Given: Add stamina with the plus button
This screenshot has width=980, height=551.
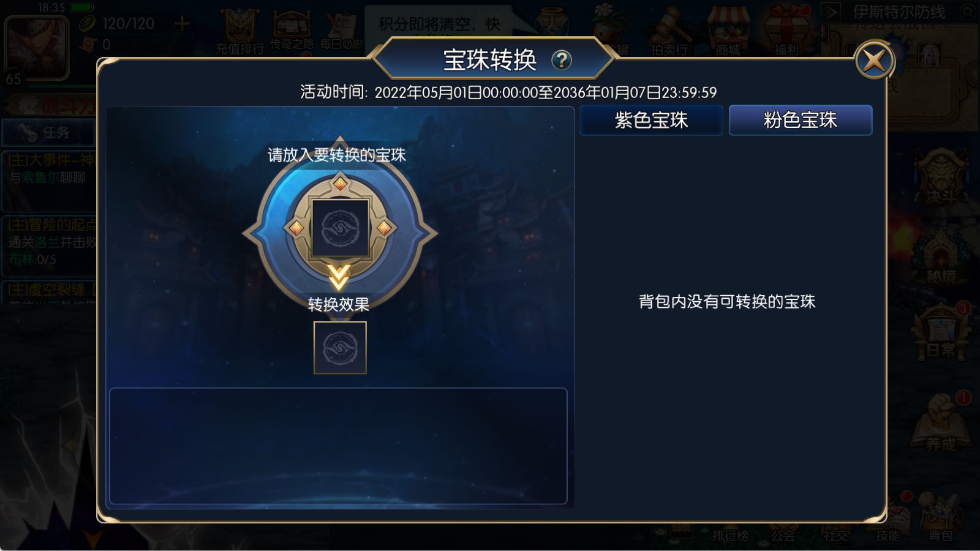Looking at the screenshot, I should tap(182, 24).
